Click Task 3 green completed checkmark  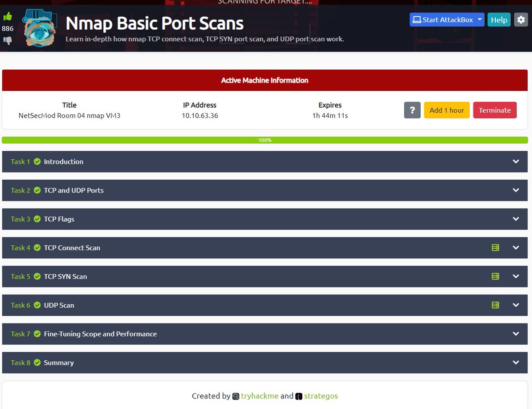[37, 219]
